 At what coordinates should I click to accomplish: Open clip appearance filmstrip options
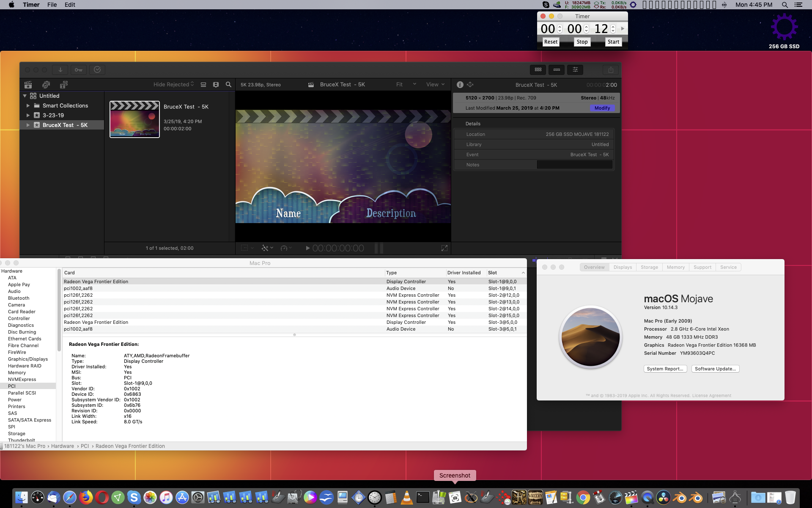tap(216, 85)
